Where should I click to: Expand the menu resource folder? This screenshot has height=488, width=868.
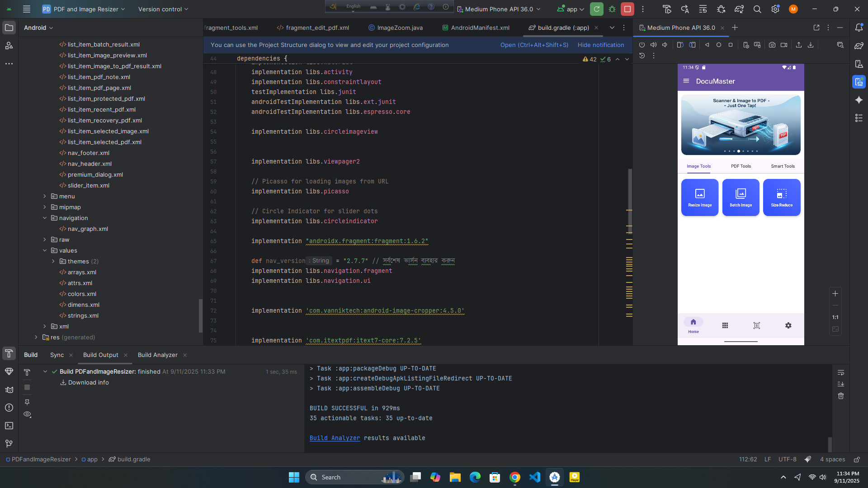pos(45,196)
